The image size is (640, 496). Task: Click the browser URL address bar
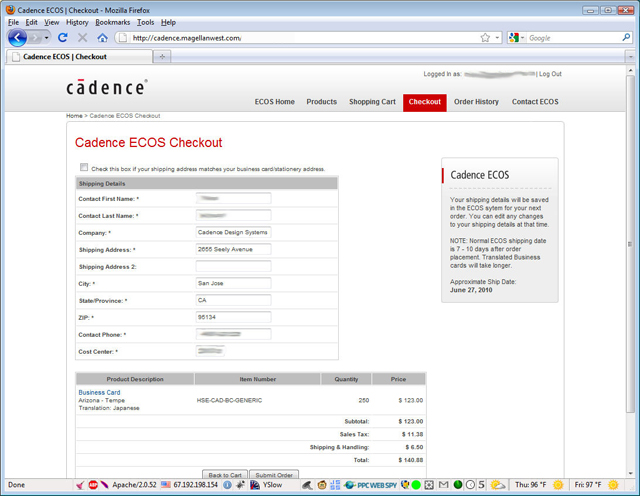point(304,38)
